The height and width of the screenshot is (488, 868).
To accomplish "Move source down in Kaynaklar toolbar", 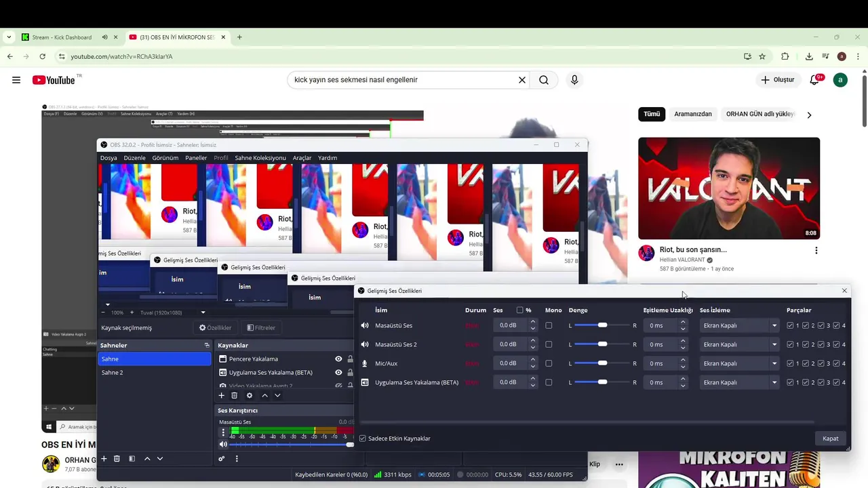I will pyautogui.click(x=277, y=395).
